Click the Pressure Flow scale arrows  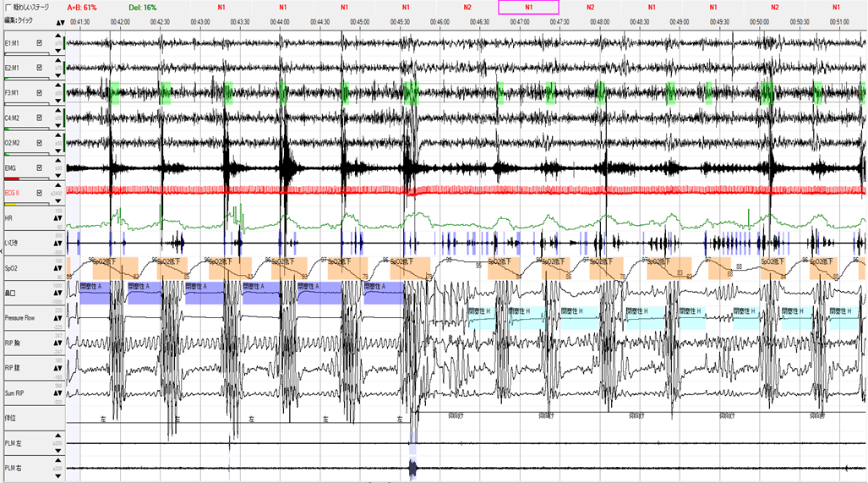[58, 317]
